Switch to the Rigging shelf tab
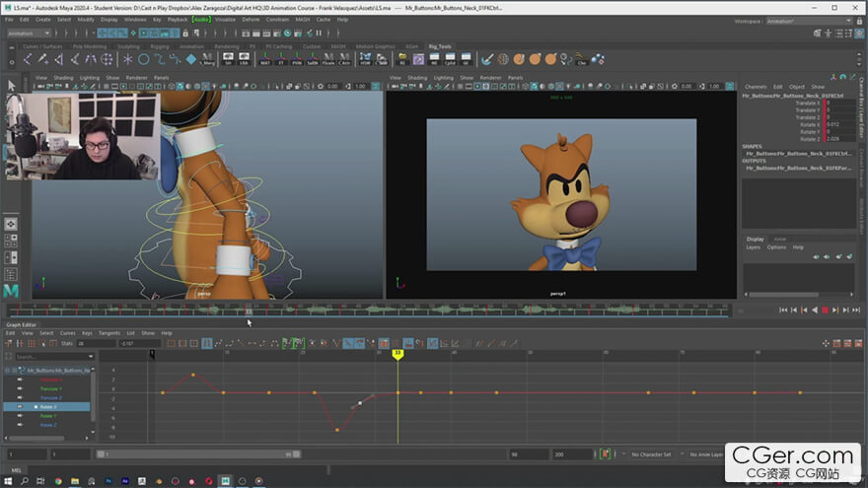 (x=160, y=46)
